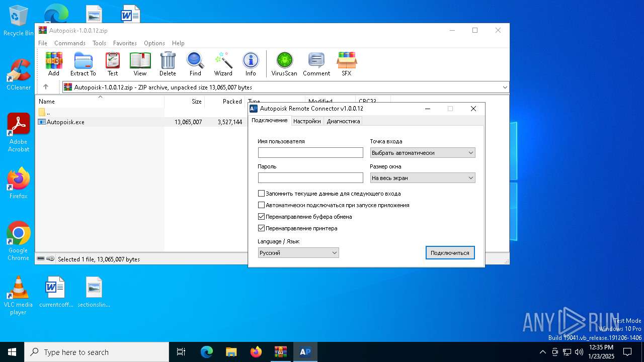
Task: Uncheck Перенаправление принтера
Action: click(x=261, y=228)
